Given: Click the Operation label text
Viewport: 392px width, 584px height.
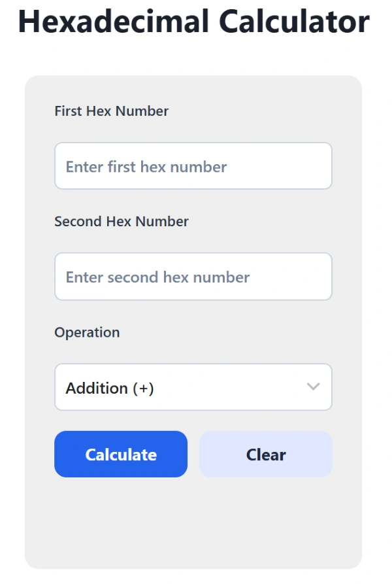Looking at the screenshot, I should click(87, 332).
